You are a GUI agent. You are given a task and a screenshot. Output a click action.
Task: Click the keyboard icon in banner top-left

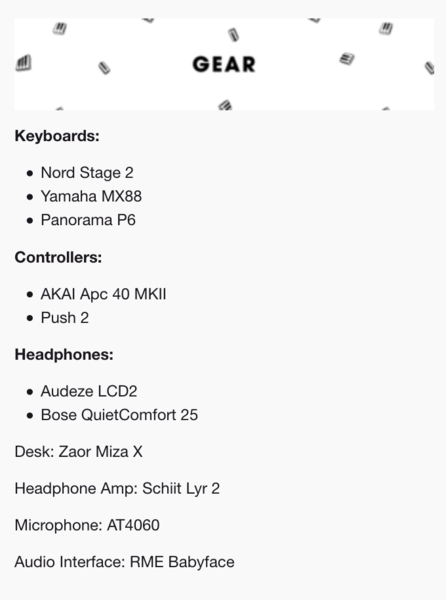coord(60,28)
